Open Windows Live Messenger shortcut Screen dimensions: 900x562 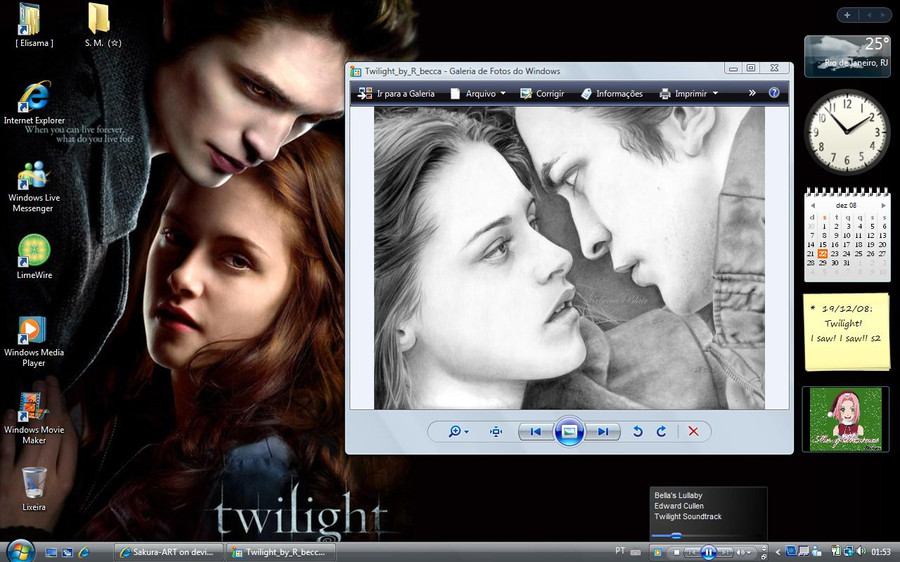33,187
